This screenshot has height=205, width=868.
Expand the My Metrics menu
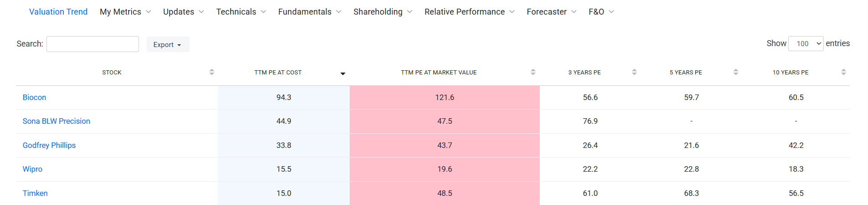point(125,12)
